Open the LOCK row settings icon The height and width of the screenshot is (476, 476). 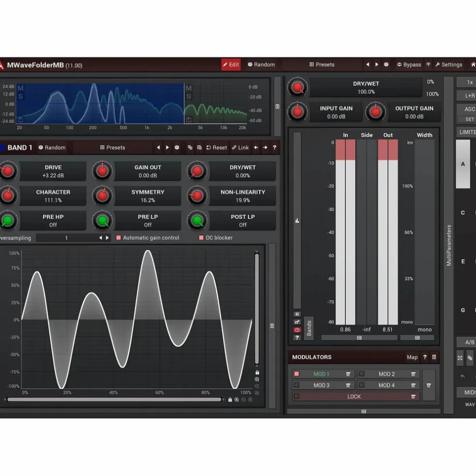[x=413, y=397]
